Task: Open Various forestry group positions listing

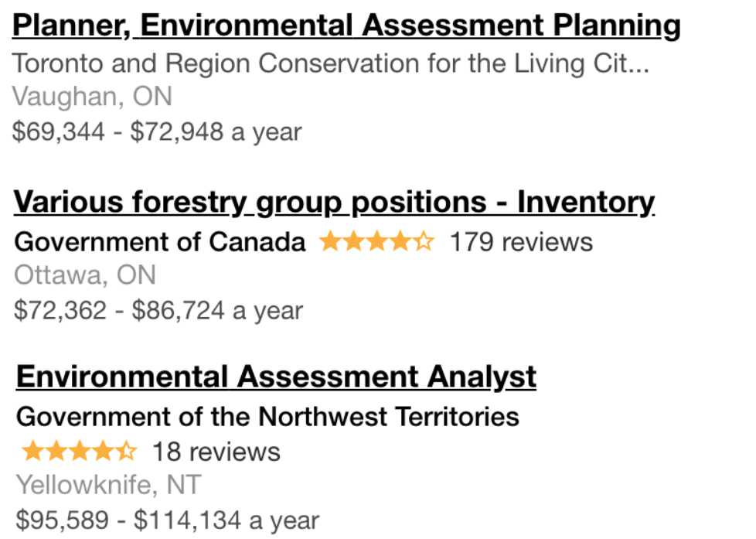Action: [334, 203]
